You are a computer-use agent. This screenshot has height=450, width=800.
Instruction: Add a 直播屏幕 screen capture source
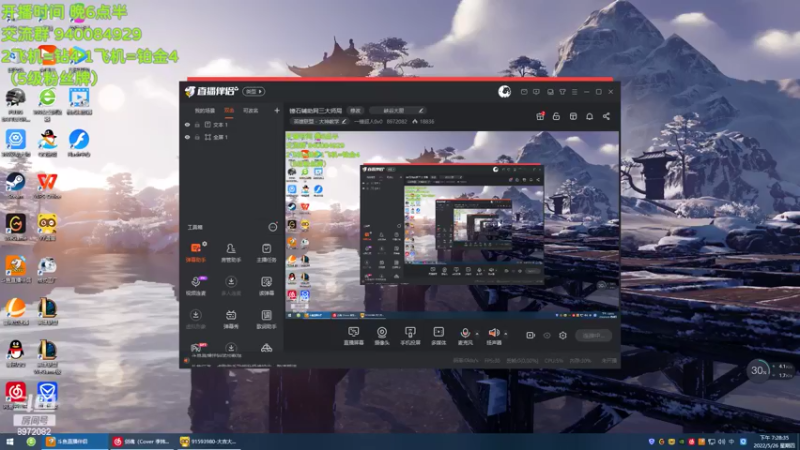353,336
